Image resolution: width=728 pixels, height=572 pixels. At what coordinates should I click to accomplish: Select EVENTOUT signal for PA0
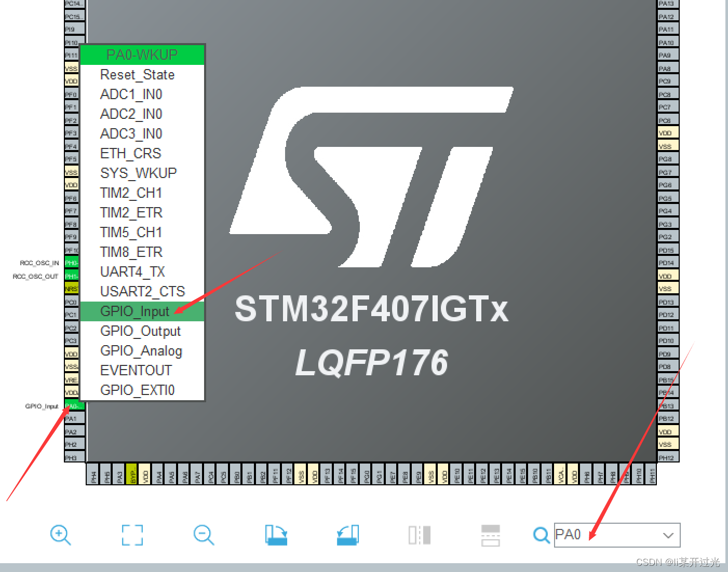click(x=136, y=370)
